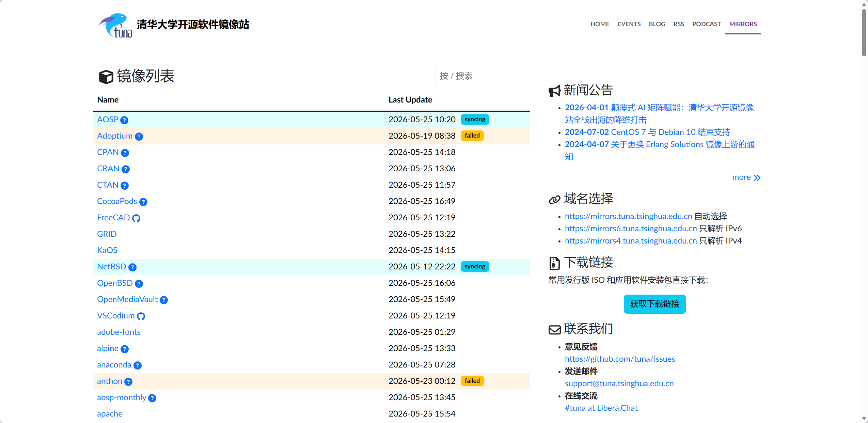Click the GitHub icon next to FreeCAD
This screenshot has height=423, width=868.
point(136,218)
